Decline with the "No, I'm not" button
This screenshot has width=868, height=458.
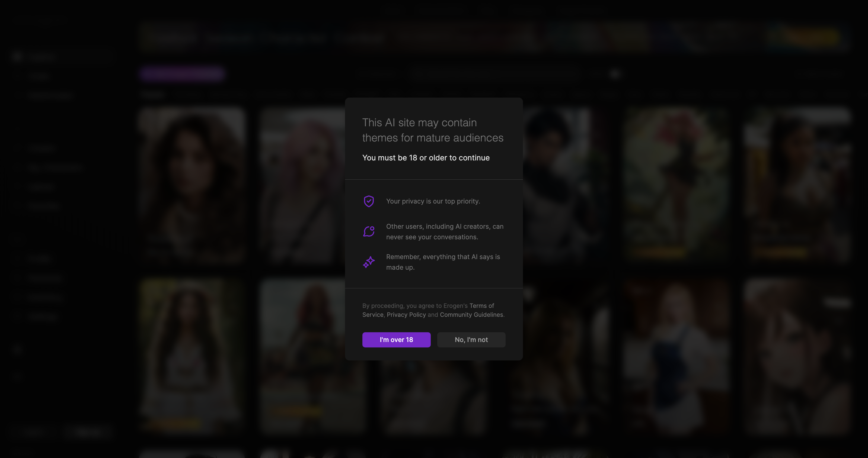coord(471,340)
